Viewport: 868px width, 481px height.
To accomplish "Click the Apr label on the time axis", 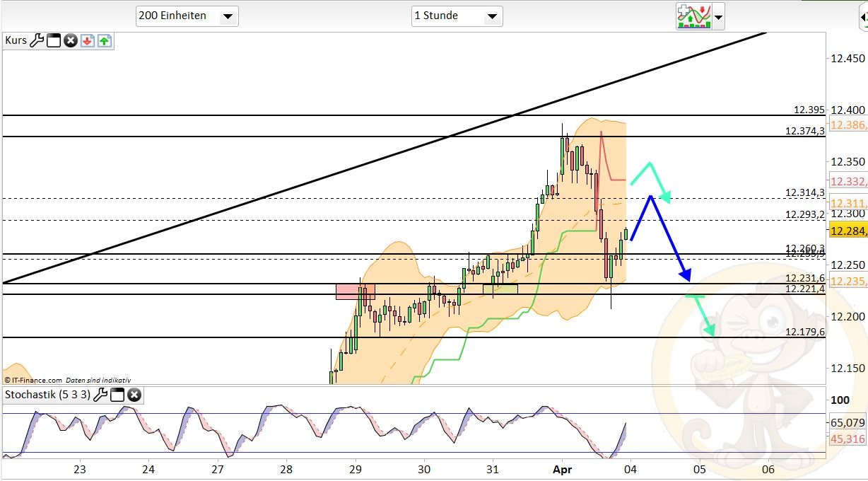I will tap(563, 469).
